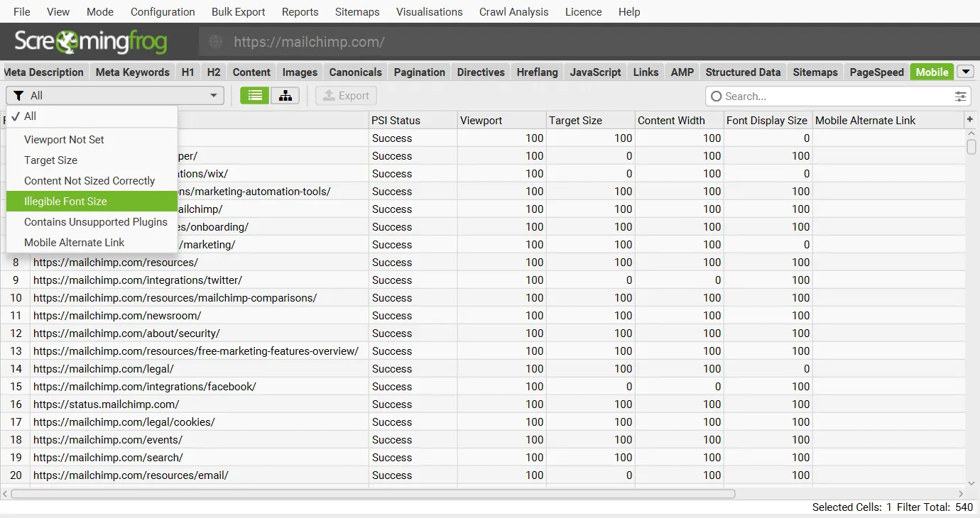Screen dimensions: 980x518
Task: Pick Contains Unsupported Plugins filter
Action: (x=96, y=222)
